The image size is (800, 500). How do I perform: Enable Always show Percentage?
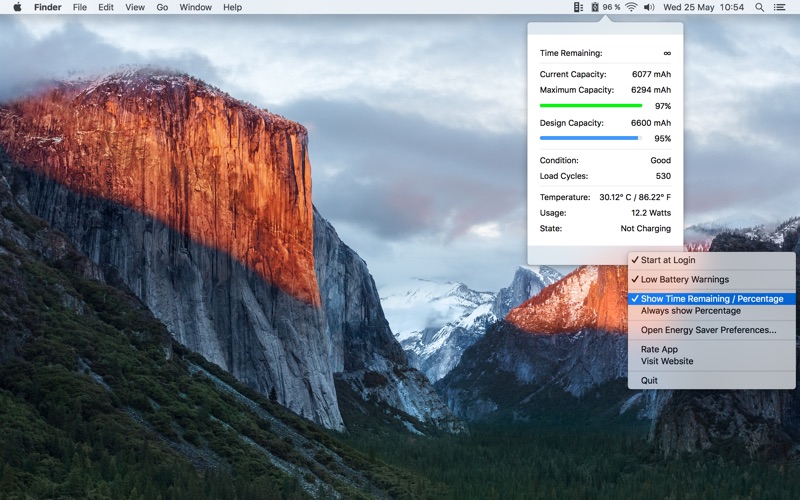(690, 311)
